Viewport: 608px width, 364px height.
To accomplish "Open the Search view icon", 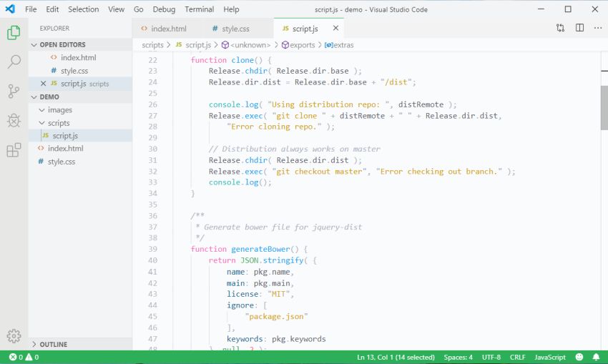I will point(14,62).
